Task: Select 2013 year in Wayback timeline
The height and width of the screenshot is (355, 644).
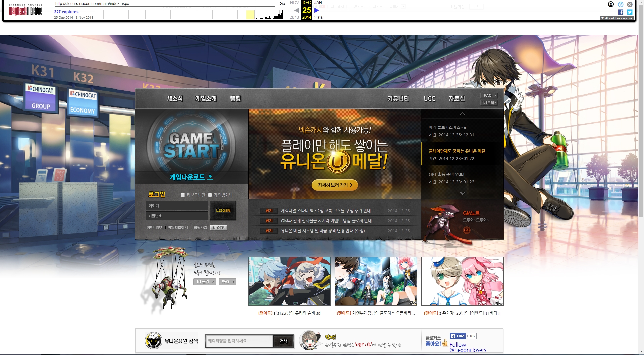Action: [x=294, y=17]
